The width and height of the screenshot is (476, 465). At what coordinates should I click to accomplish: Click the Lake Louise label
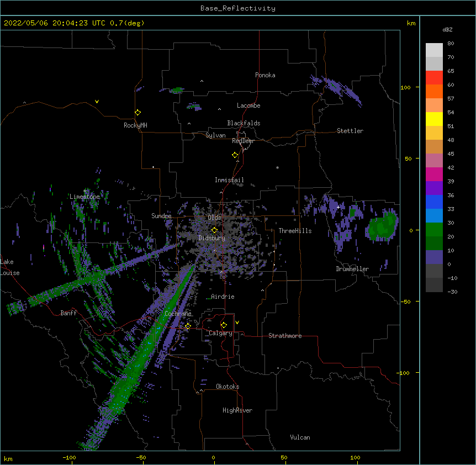[x=10, y=267]
